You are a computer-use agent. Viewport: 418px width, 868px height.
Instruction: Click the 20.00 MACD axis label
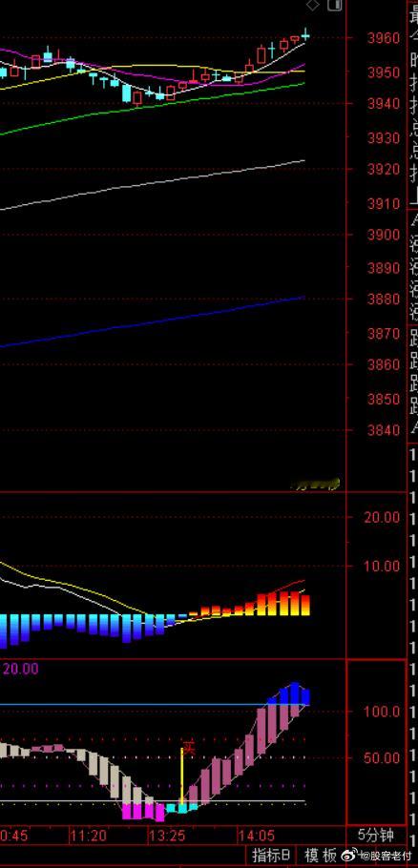tap(382, 517)
